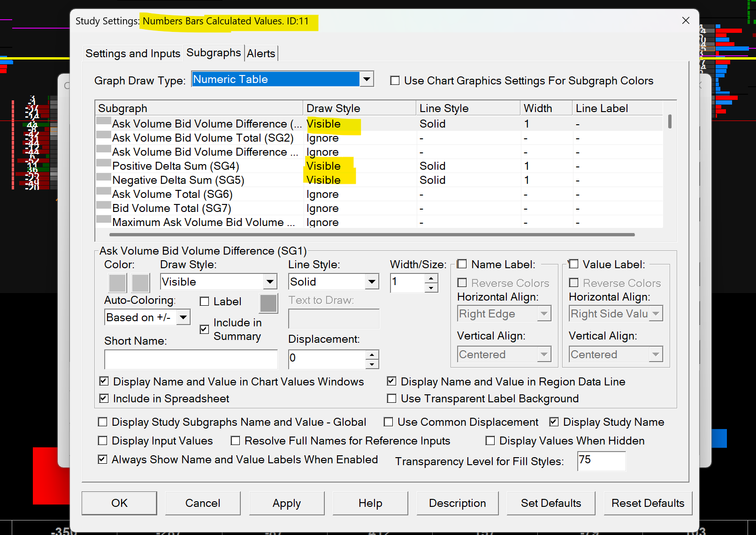Uncheck Include in Summary
Viewport: 756px width, 535px height.
pyautogui.click(x=205, y=329)
